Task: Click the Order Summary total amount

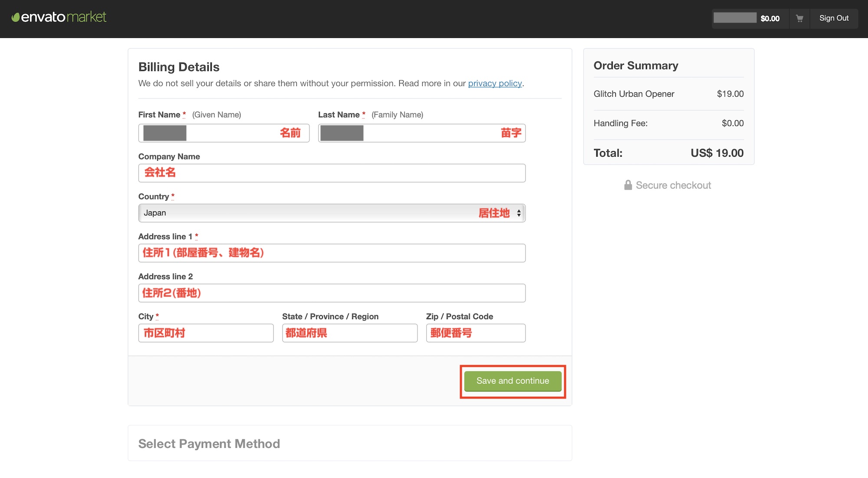Action: (x=717, y=153)
